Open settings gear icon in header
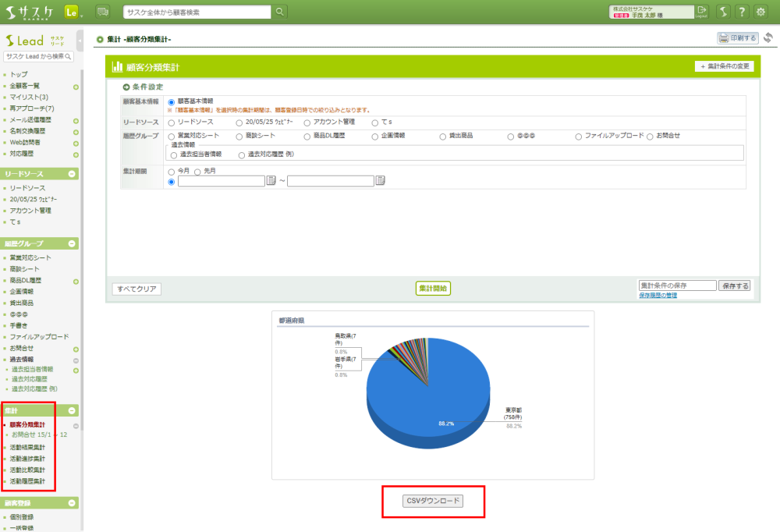This screenshot has height=532, width=780. 760,12
